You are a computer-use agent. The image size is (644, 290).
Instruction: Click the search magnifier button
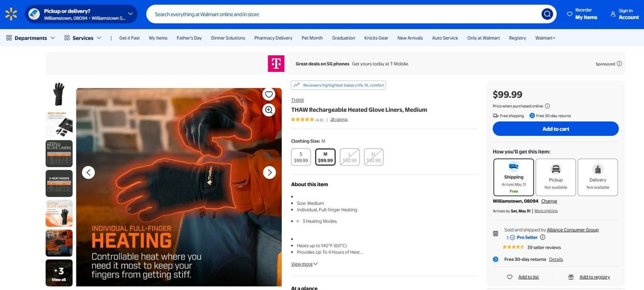coord(547,14)
